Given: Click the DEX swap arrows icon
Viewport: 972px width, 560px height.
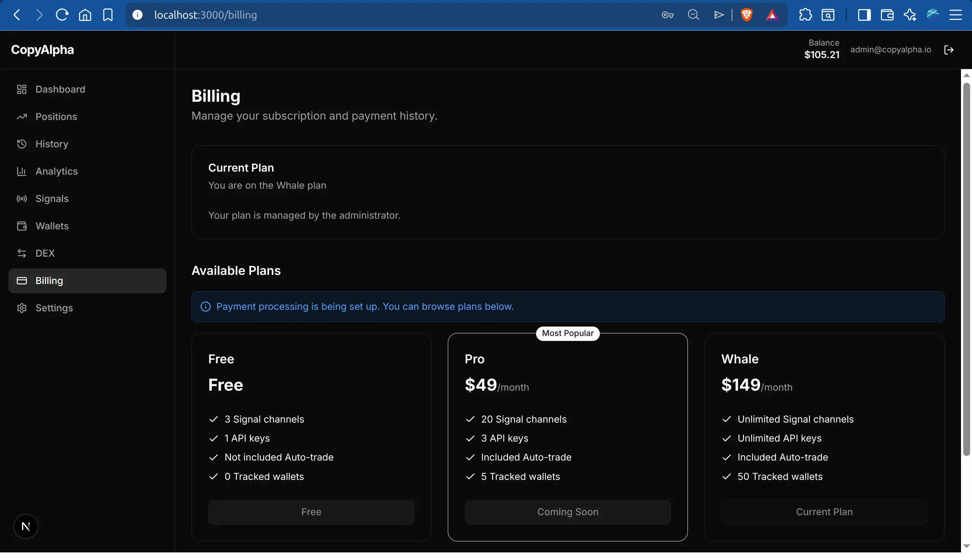Looking at the screenshot, I should tap(22, 253).
